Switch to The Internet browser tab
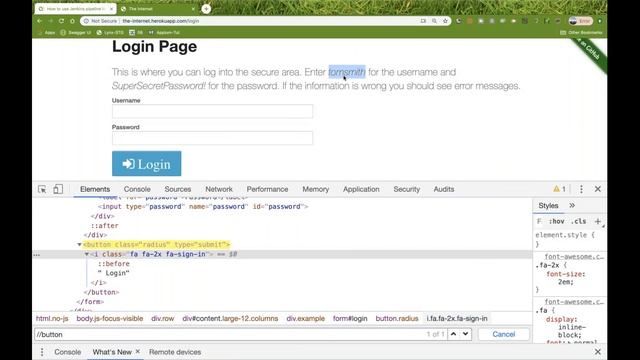This screenshot has width=640, height=360. [x=157, y=9]
